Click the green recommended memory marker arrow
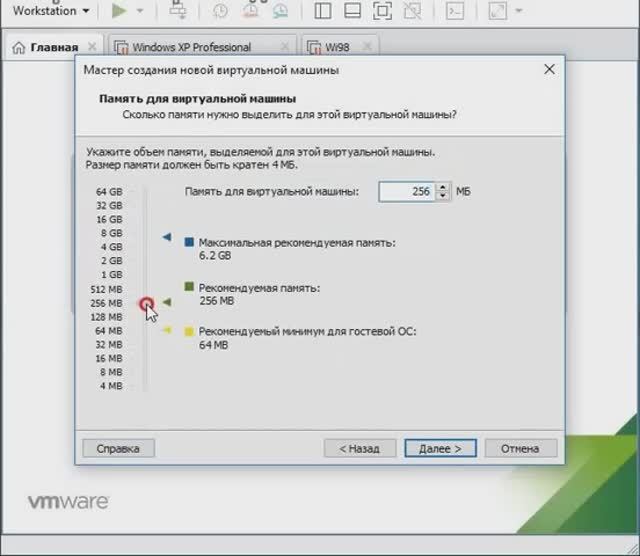This screenshot has width=640, height=556. click(167, 302)
